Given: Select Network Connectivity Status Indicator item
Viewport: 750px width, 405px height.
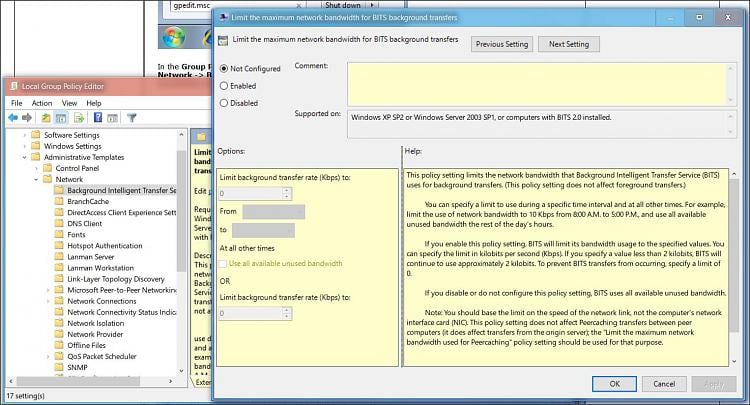Looking at the screenshot, I should click(x=121, y=312).
